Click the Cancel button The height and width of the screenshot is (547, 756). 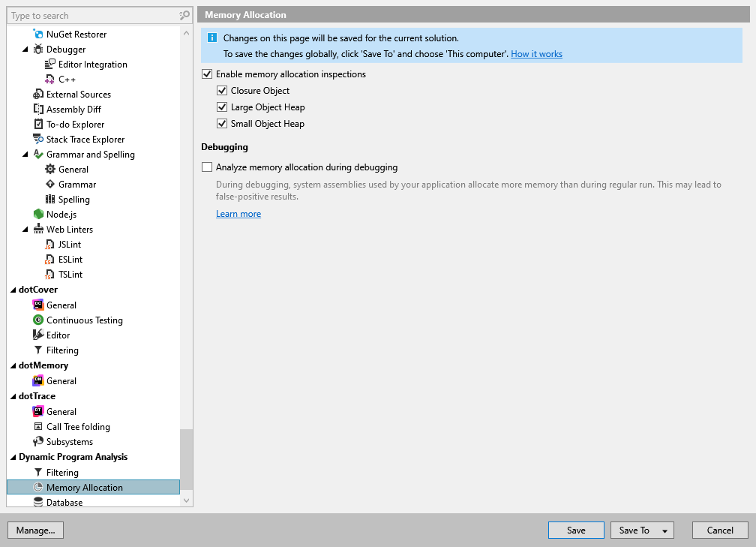coord(720,530)
